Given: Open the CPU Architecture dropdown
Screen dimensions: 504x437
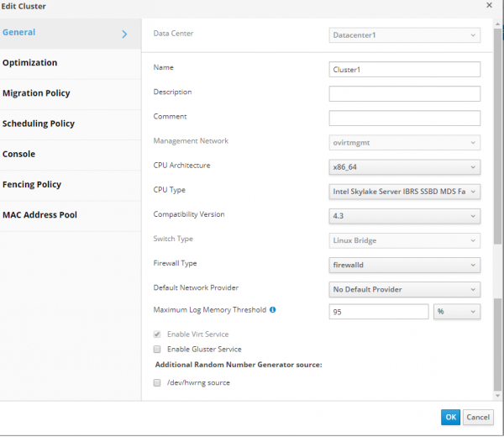Looking at the screenshot, I should tap(404, 166).
